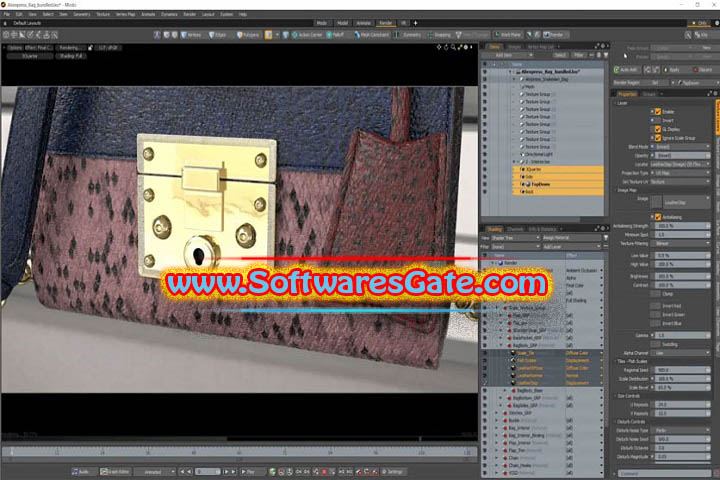Collapse the bag scene root item
720x480 pixels.
pos(510,72)
